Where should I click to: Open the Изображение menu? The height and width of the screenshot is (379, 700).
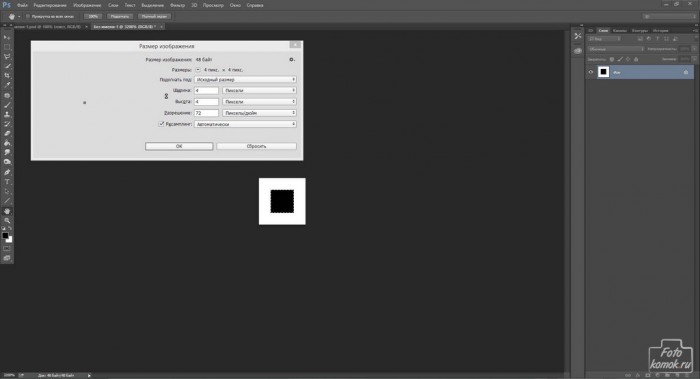[x=87, y=5]
